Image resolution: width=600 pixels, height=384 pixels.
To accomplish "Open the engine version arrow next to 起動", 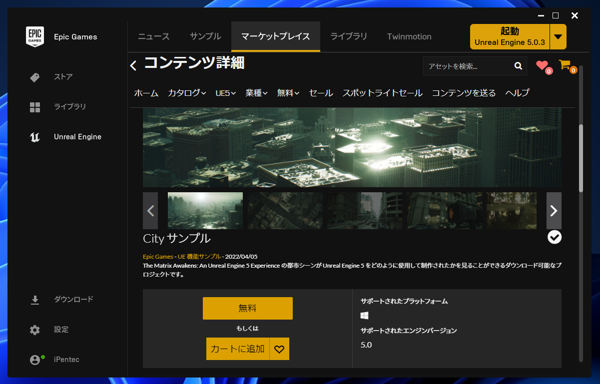I will point(558,37).
